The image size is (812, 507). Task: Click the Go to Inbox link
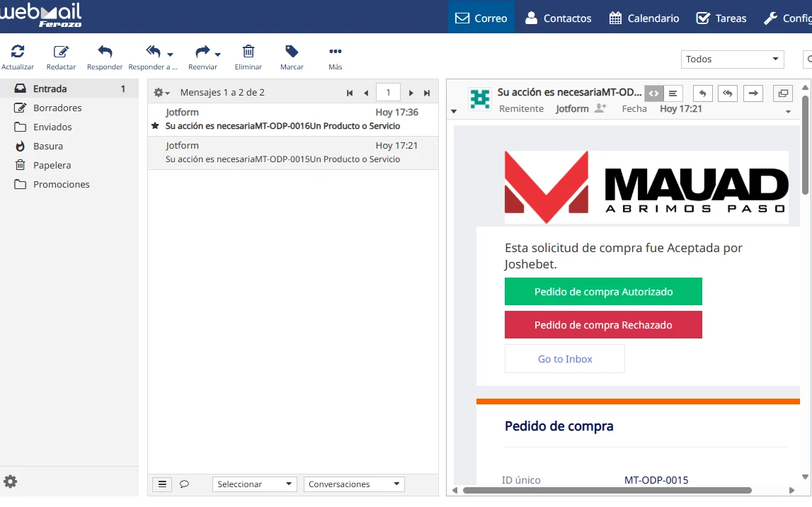point(564,359)
